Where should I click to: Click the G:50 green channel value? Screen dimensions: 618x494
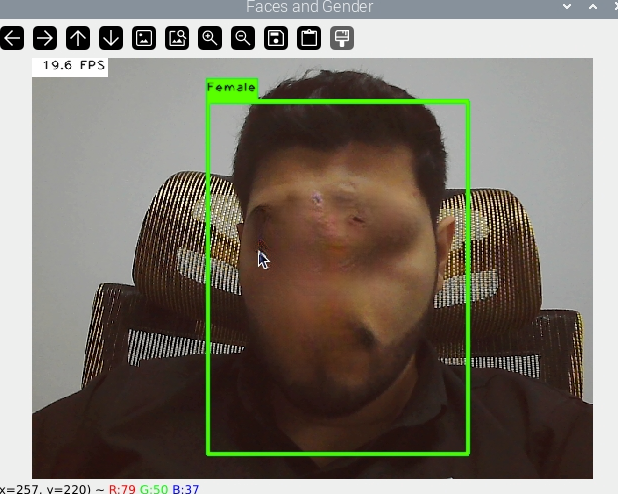tap(154, 489)
